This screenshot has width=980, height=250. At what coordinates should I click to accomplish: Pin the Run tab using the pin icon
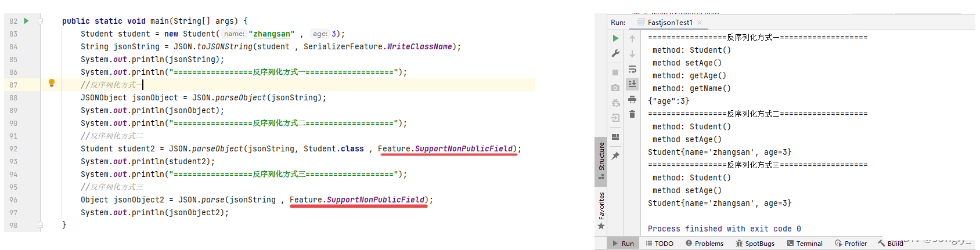tap(615, 156)
